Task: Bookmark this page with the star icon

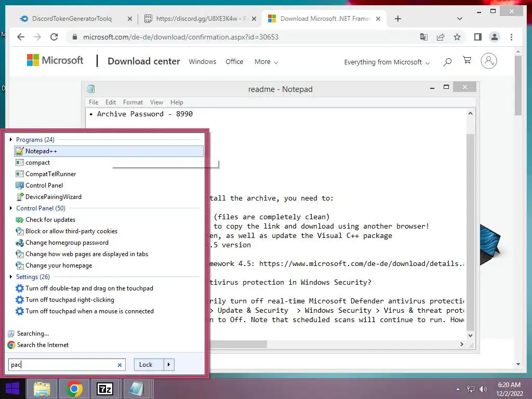Action: [x=457, y=37]
